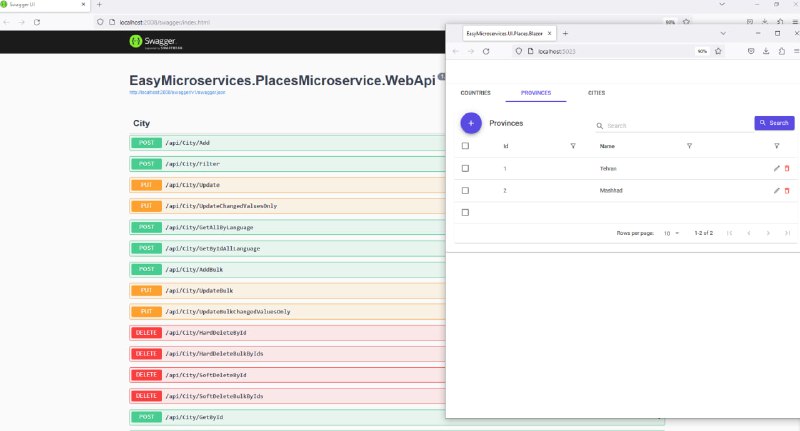Open the filter icon on the actions column
The height and width of the screenshot is (431, 800).
777,146
